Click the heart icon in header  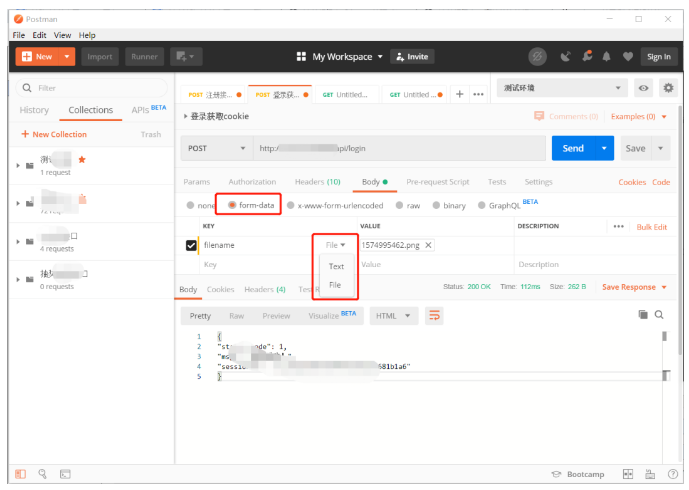tap(628, 56)
